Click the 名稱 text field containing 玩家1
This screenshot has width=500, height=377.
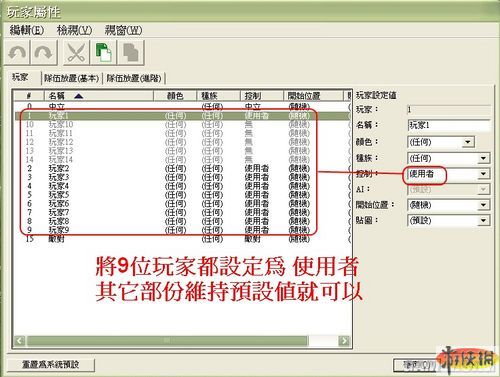pyautogui.click(x=449, y=125)
